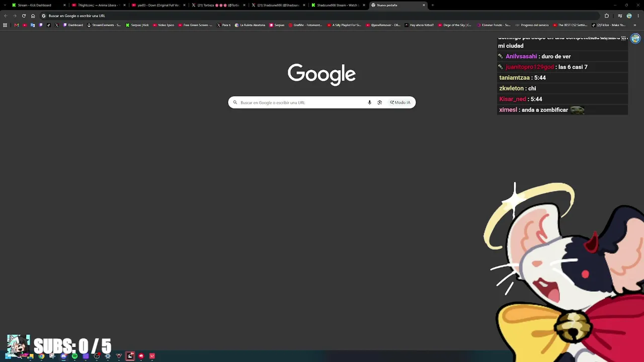Open the Gmail bookmark
644x362 pixels.
point(16,25)
